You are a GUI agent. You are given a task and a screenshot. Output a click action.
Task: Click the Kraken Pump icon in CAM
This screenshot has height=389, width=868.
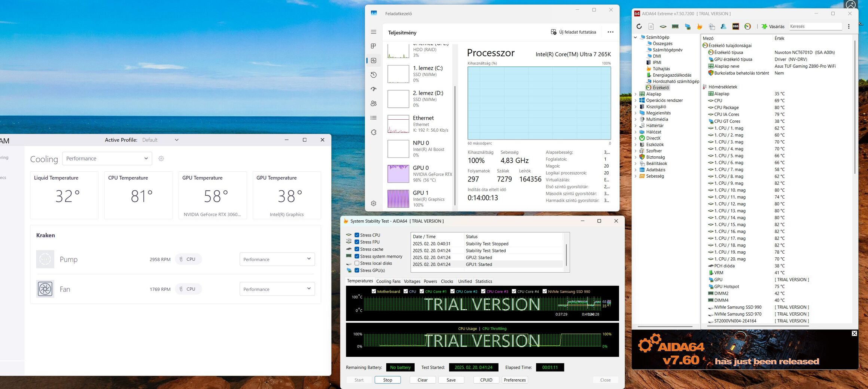(x=45, y=259)
